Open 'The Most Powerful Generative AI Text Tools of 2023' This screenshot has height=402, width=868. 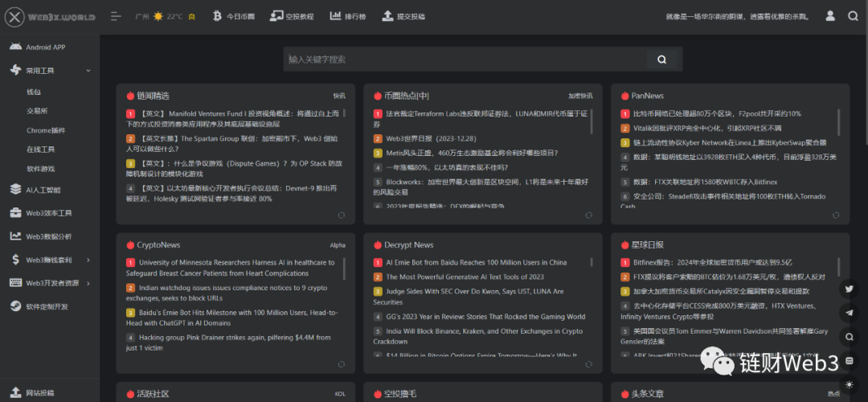click(465, 277)
